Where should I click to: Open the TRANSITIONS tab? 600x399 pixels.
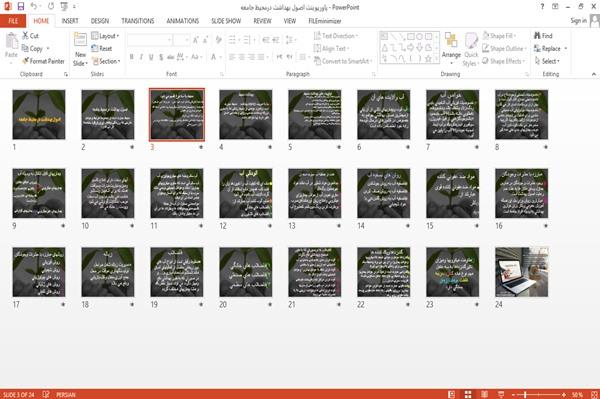point(138,21)
